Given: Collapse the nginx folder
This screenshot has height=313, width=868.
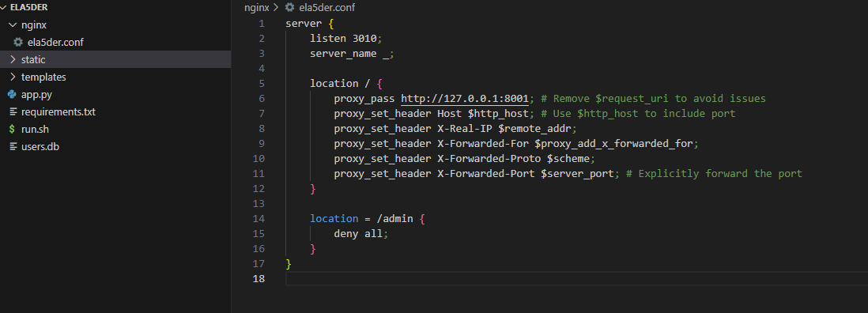Looking at the screenshot, I should point(13,25).
